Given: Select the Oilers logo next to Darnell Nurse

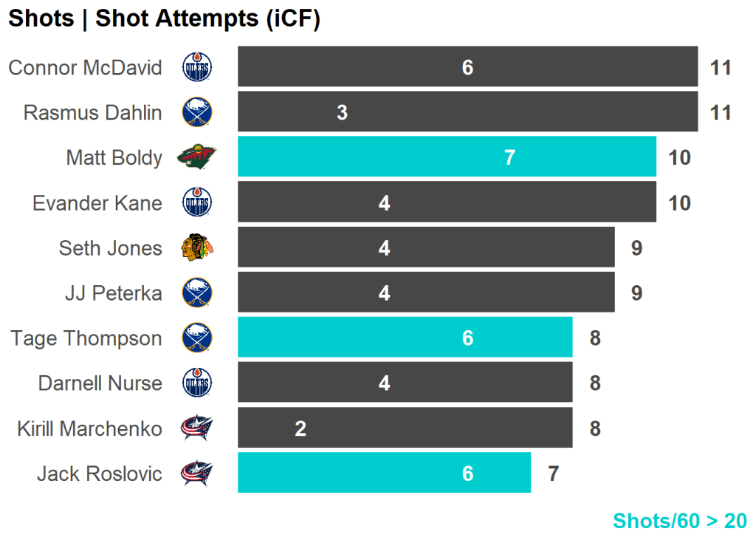Looking at the screenshot, I should click(x=196, y=383).
